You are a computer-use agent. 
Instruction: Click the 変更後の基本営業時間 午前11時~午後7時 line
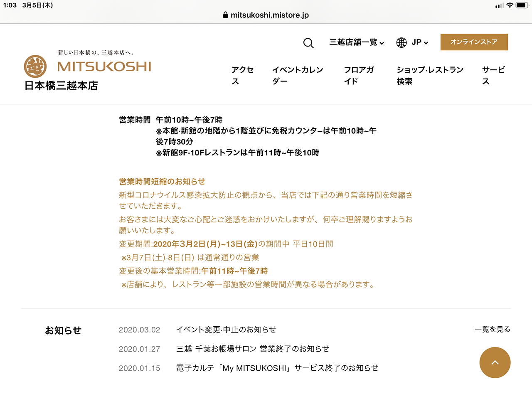(x=193, y=271)
